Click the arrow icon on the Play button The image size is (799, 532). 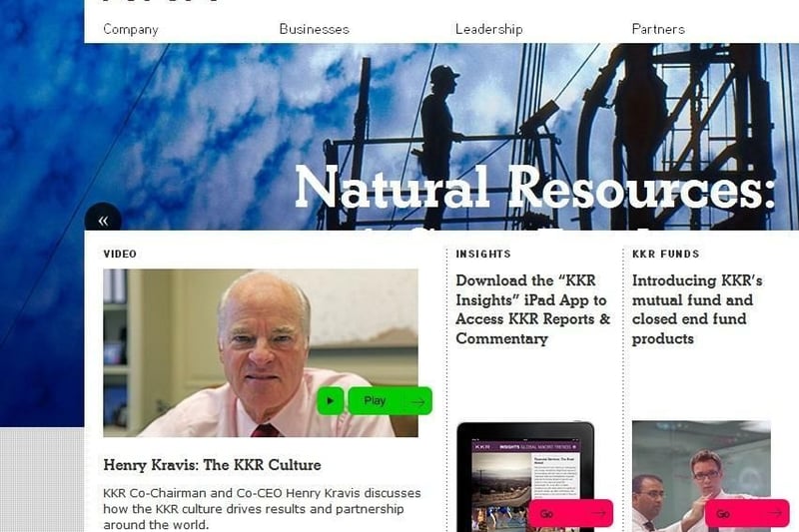417,401
